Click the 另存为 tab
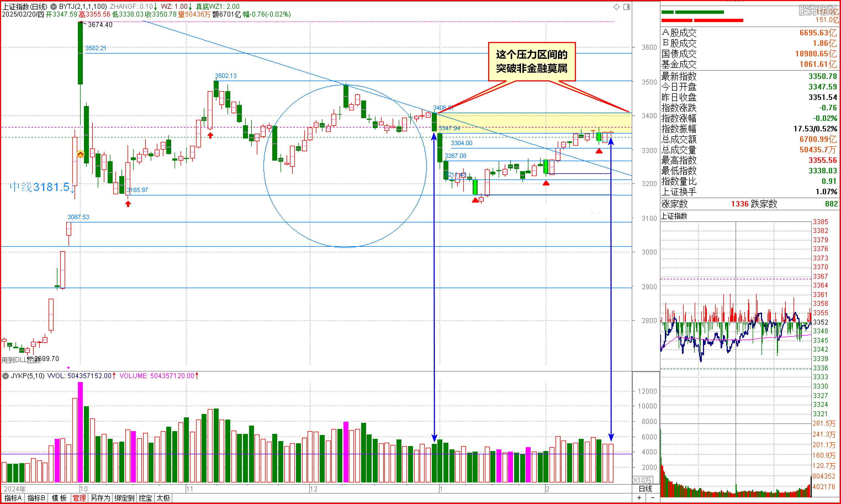 pos(100,498)
